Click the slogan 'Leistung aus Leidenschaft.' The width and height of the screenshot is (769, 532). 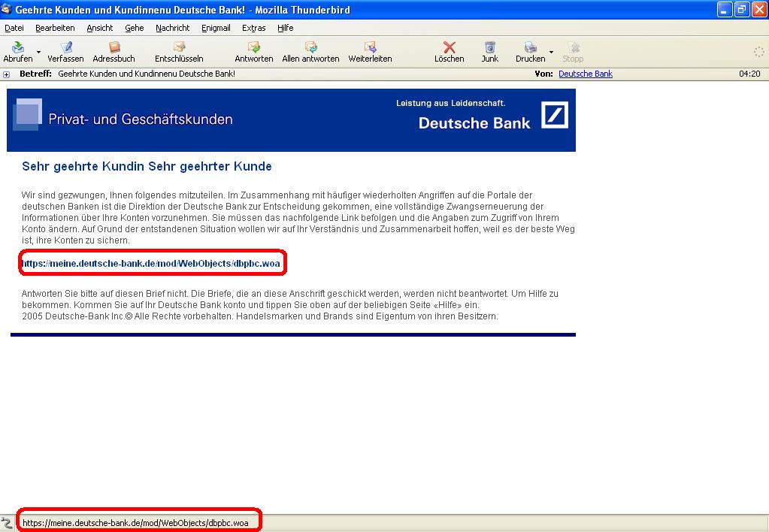(x=451, y=103)
